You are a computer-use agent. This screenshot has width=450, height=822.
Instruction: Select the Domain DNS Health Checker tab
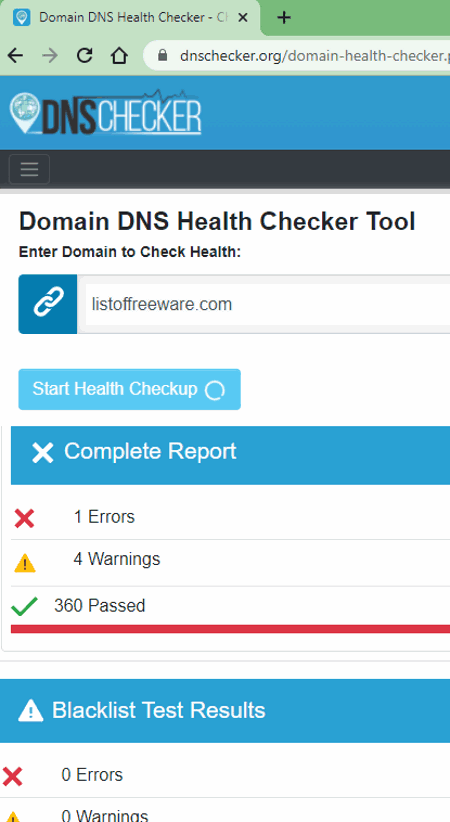click(x=130, y=18)
